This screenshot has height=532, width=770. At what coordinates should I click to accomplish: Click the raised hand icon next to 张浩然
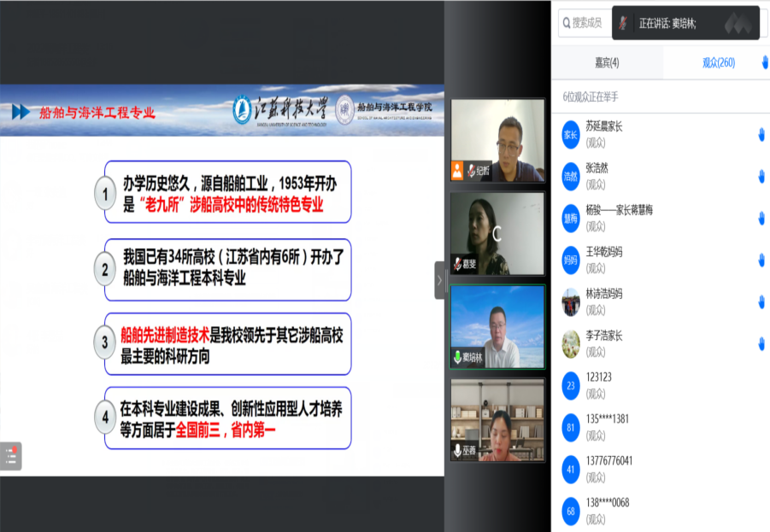(761, 176)
